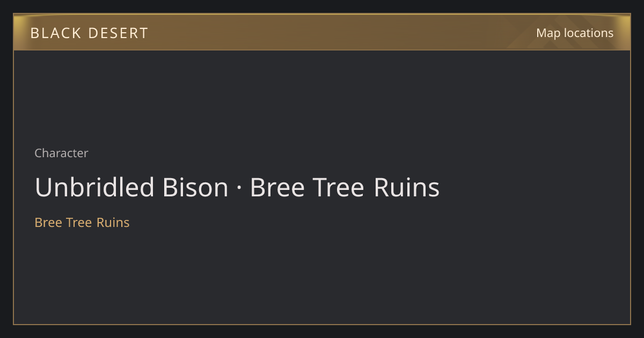The image size is (644, 338).
Task: Click Bree Tree Ruins in the large heading
Action: 345,187
